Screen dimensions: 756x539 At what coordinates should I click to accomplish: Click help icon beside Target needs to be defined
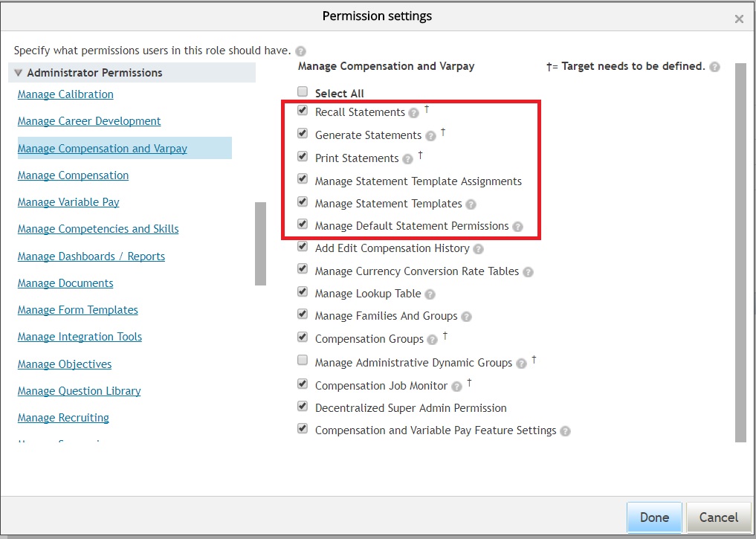(x=715, y=67)
